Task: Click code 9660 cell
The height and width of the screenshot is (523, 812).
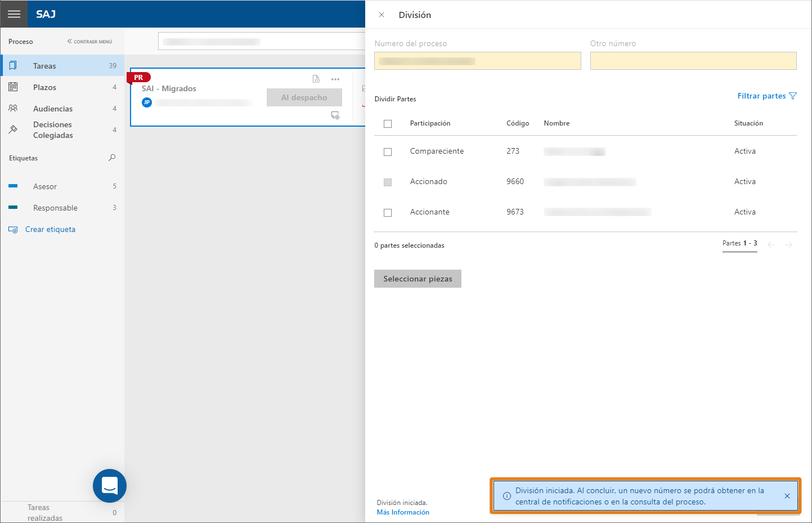Action: tap(515, 181)
